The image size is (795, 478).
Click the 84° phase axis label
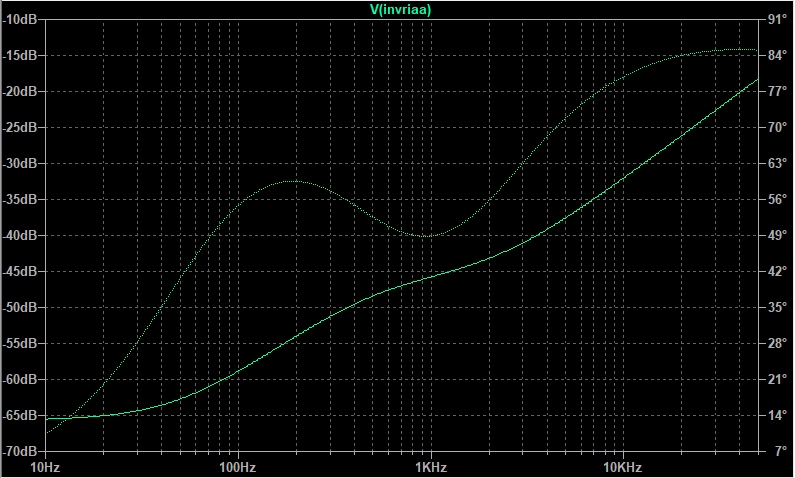777,55
